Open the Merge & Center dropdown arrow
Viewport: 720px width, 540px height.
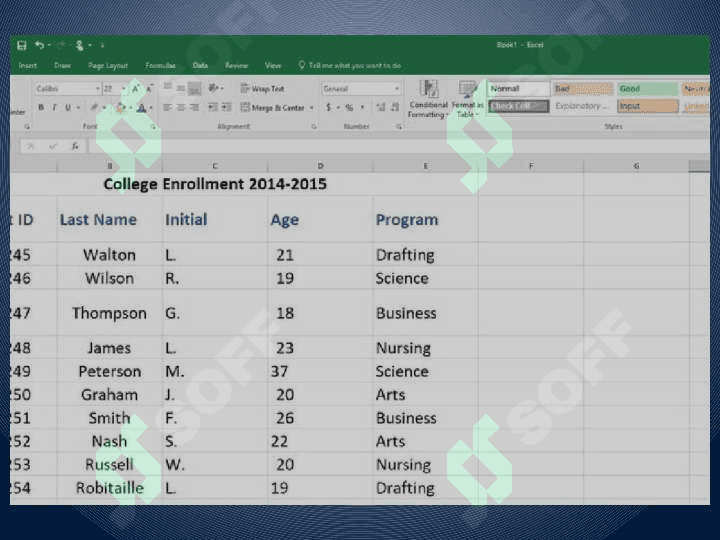pos(311,108)
